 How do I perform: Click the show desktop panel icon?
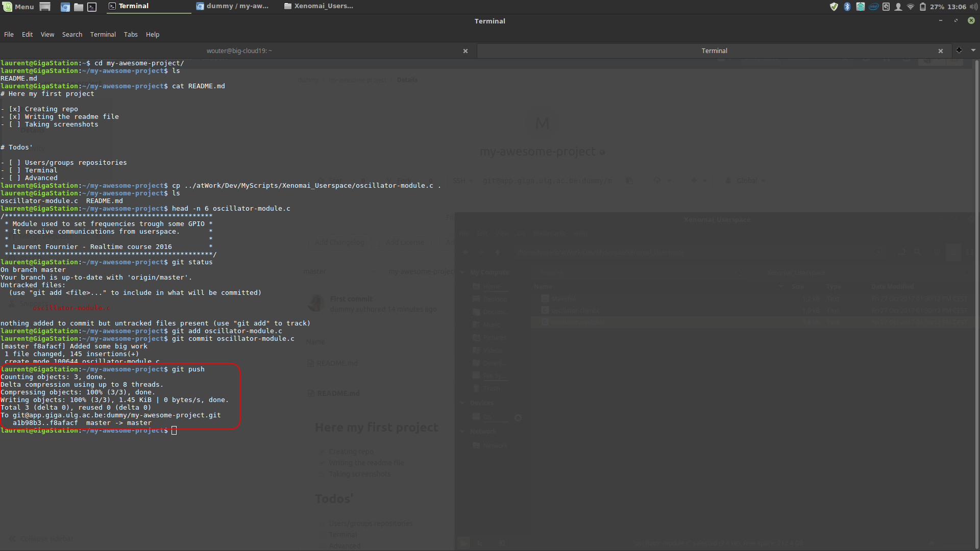45,7
